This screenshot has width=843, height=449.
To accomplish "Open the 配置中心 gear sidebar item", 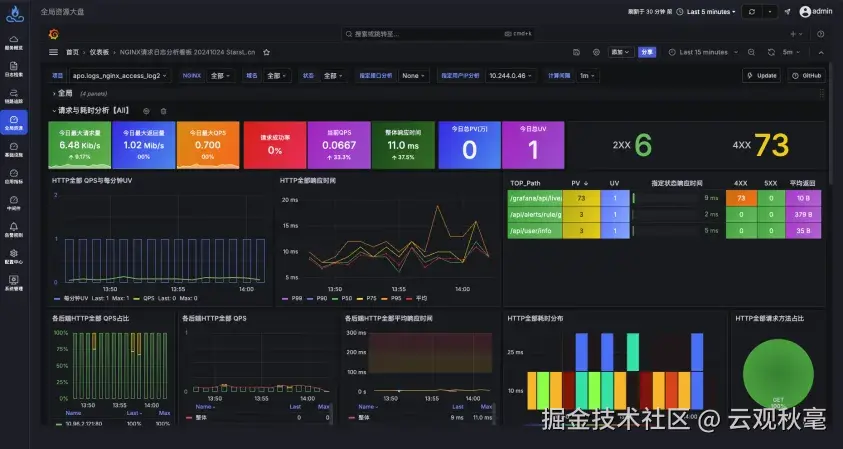I will click(14, 256).
